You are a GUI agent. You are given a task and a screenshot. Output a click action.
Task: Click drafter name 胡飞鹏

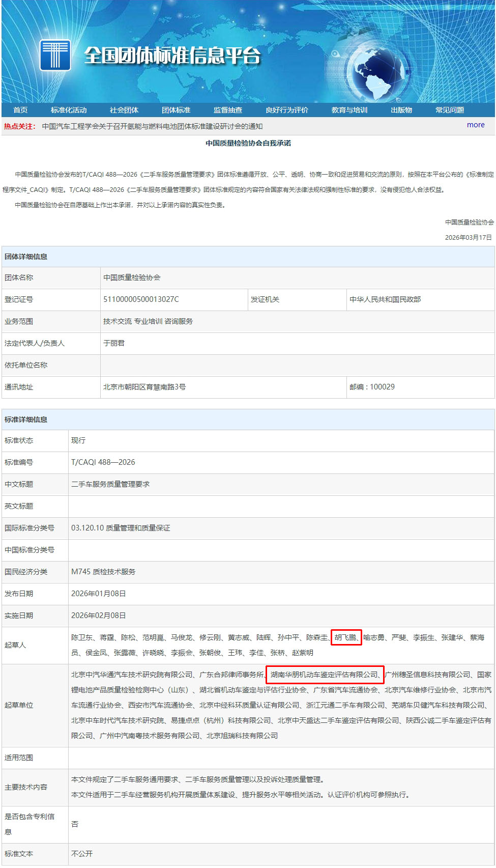point(345,637)
